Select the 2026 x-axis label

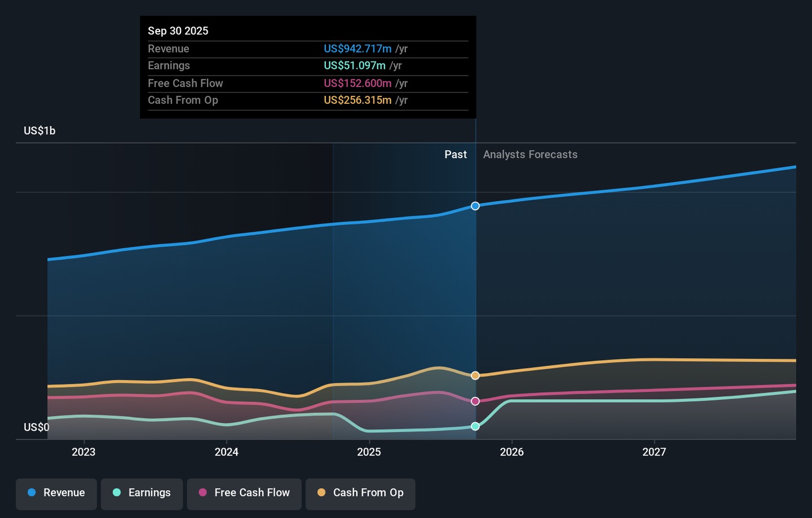tap(511, 452)
